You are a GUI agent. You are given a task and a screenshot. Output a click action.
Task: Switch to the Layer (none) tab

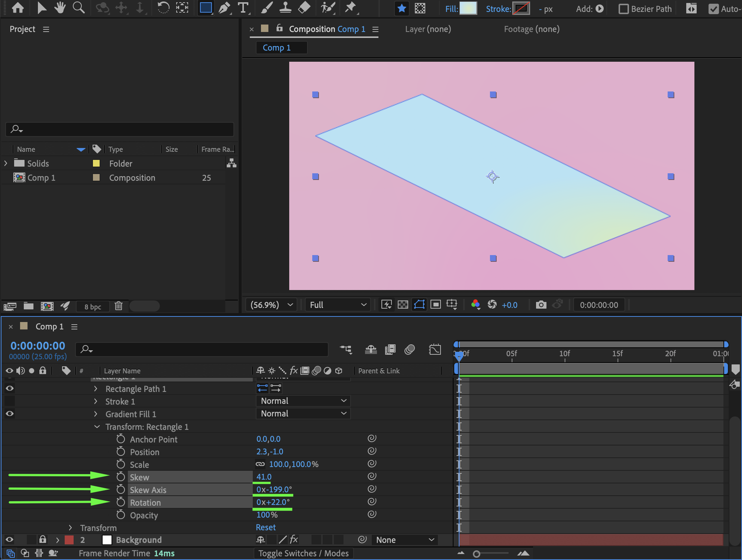[x=428, y=29]
